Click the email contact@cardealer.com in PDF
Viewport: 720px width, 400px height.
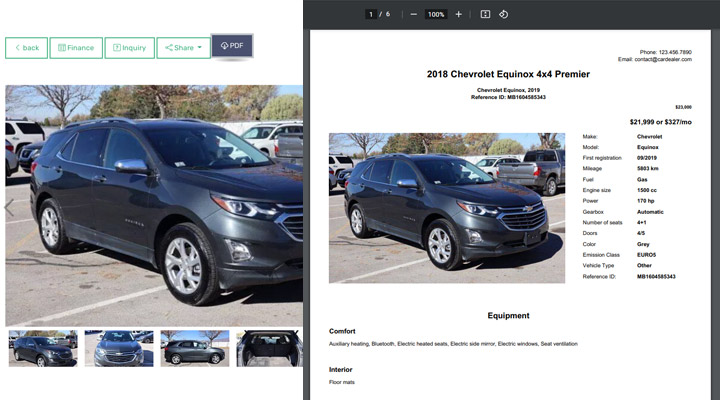(663, 59)
